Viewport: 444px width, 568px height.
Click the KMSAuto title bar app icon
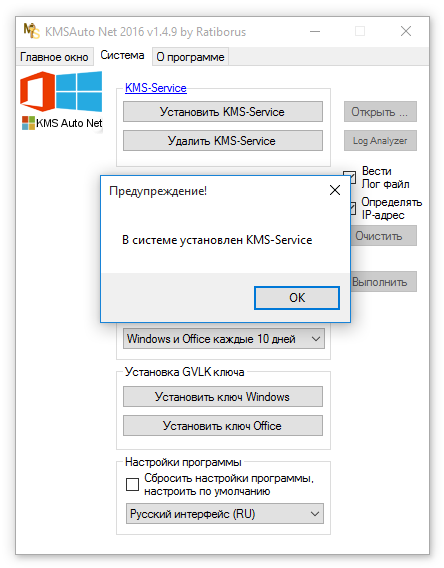pos(32,31)
